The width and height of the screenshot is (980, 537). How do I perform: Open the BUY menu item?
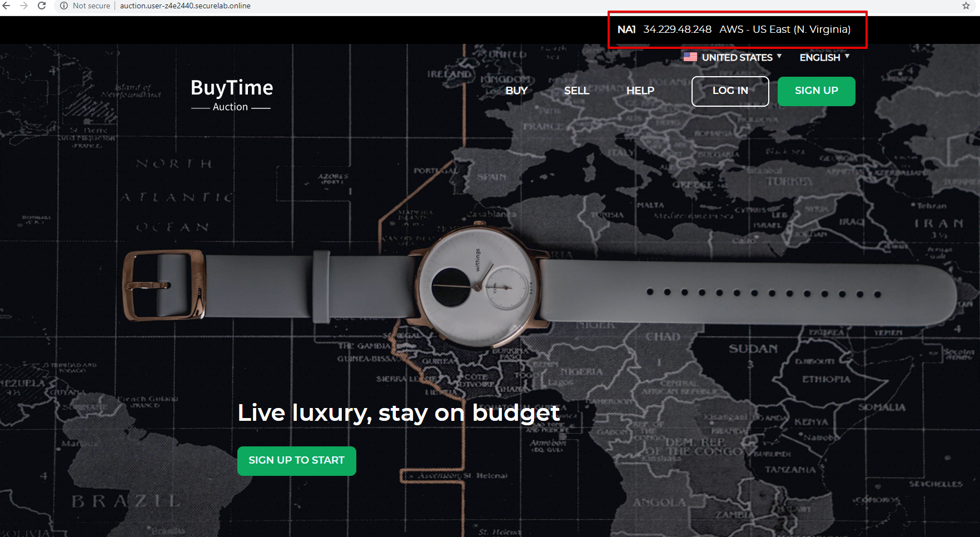pyautogui.click(x=516, y=91)
